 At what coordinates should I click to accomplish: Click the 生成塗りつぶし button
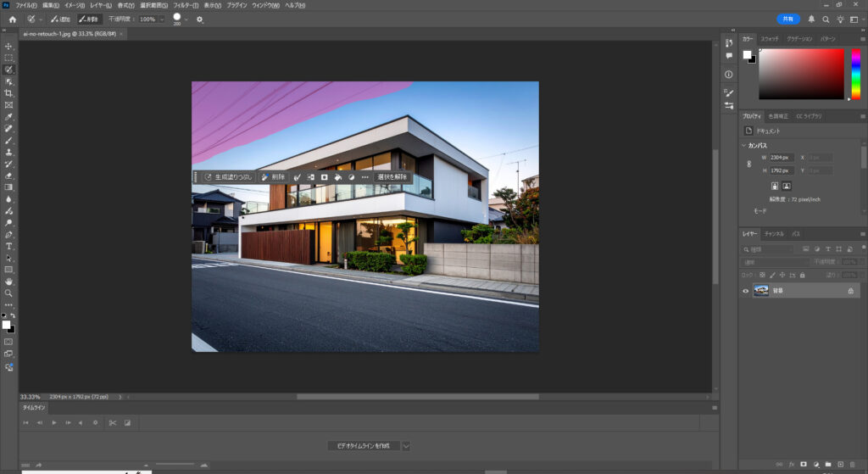pyautogui.click(x=229, y=177)
